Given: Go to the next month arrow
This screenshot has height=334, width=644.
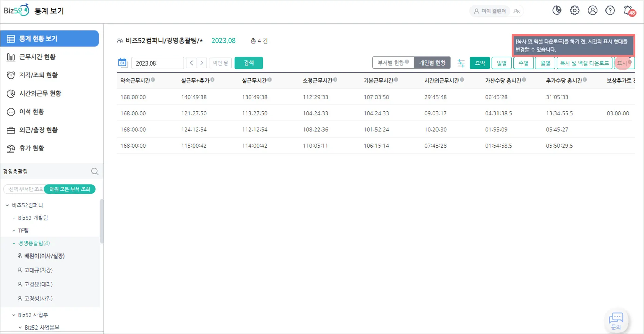Looking at the screenshot, I should coord(202,63).
